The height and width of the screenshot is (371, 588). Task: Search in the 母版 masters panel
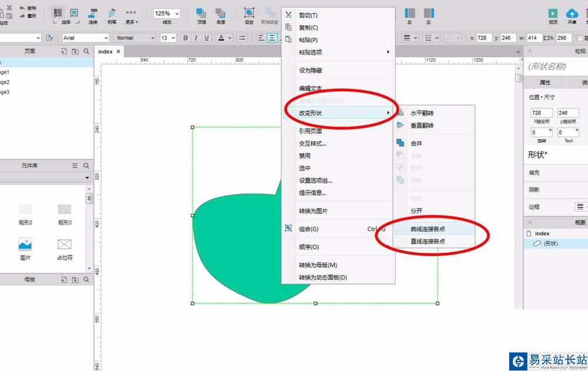coord(86,279)
